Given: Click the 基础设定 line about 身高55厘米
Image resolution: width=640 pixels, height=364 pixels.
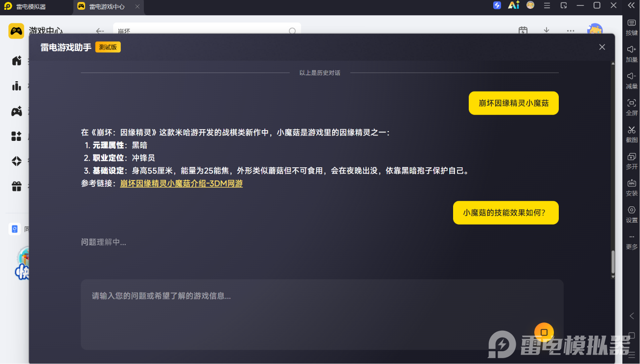Looking at the screenshot, I should (276, 171).
